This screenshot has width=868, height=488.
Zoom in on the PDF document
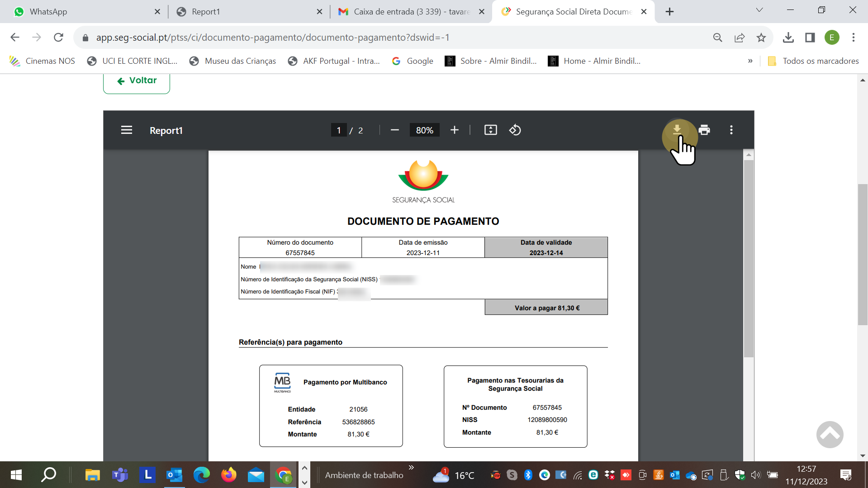click(454, 130)
